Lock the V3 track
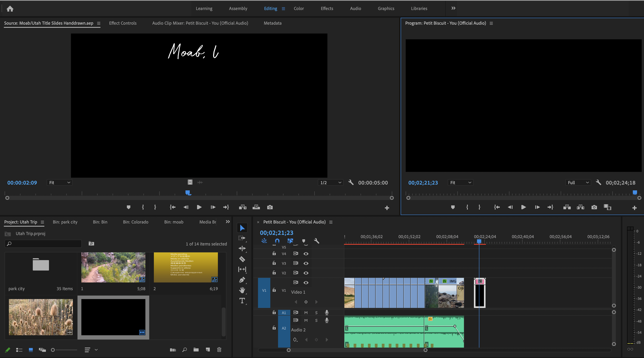The width and height of the screenshot is (644, 358). 274,263
